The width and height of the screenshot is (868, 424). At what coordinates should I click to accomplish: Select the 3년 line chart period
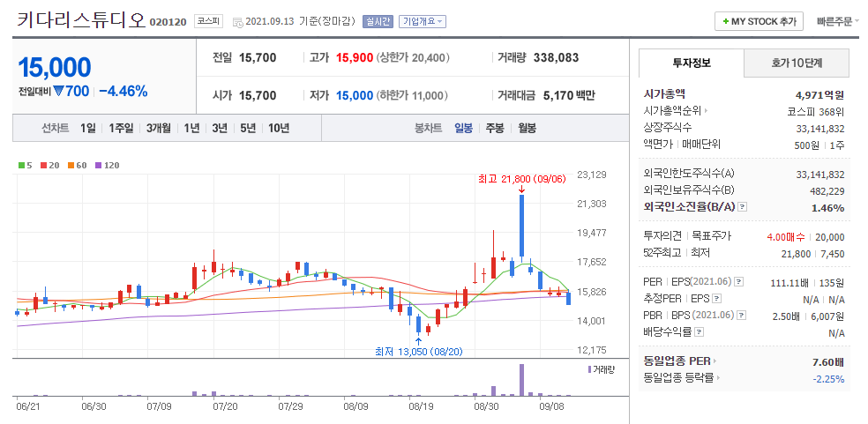[220, 129]
